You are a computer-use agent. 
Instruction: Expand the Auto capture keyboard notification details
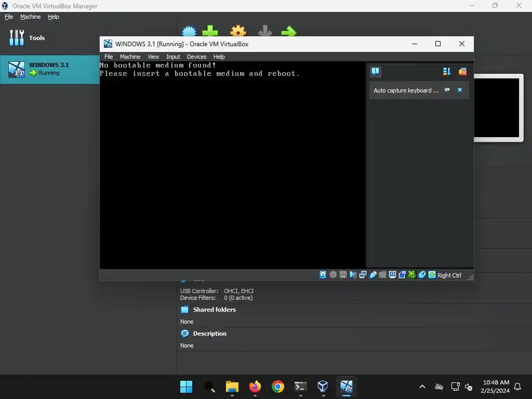pyautogui.click(x=447, y=90)
